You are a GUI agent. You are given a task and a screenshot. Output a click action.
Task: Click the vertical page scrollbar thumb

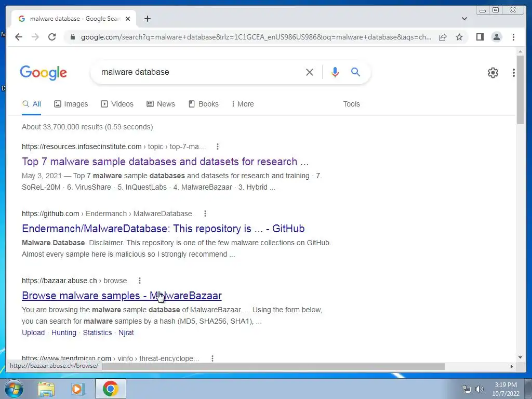[520, 90]
